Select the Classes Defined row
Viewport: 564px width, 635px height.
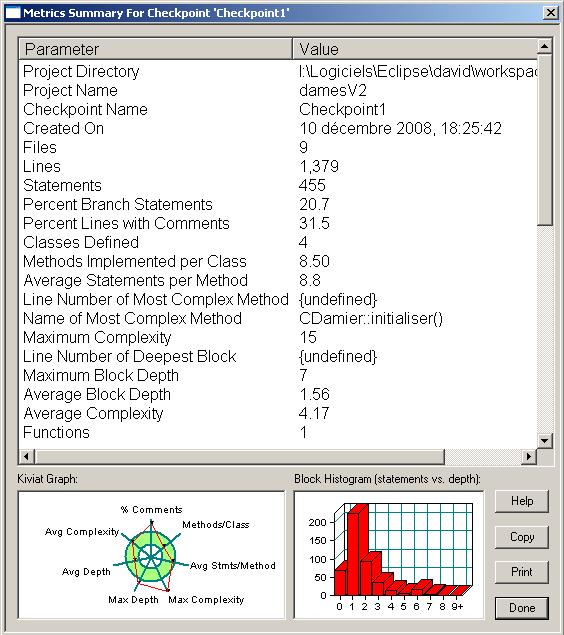pyautogui.click(x=278, y=243)
